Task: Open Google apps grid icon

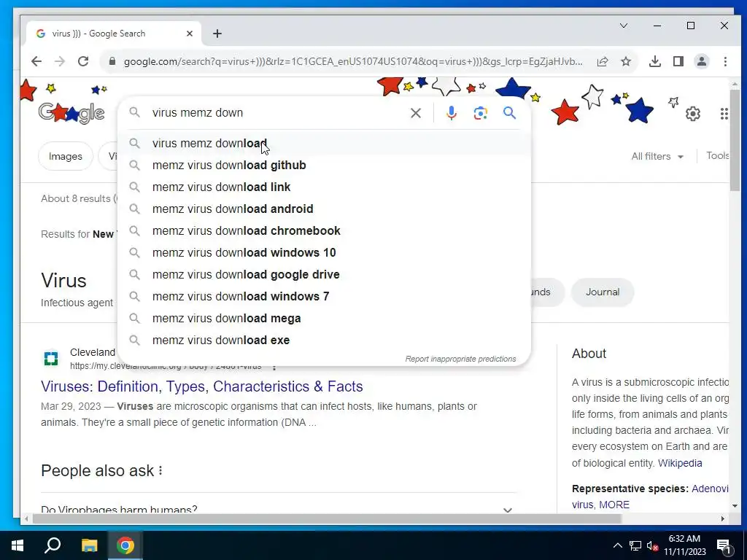Action: pos(724,114)
